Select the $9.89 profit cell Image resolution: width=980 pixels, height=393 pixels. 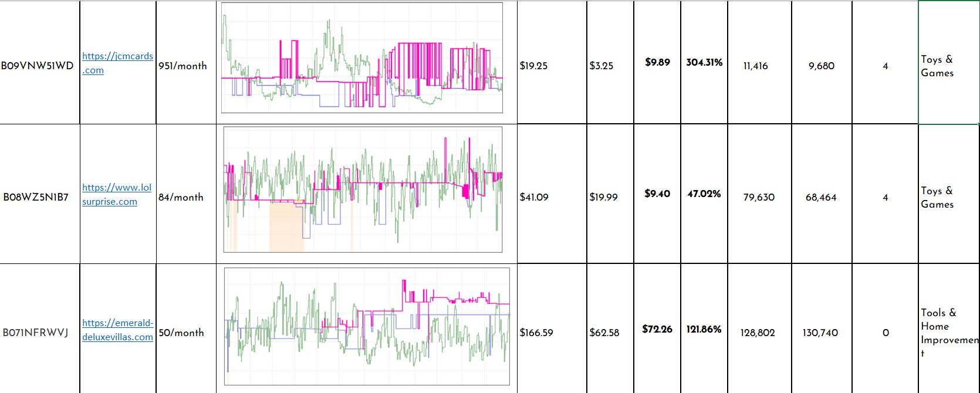657,62
